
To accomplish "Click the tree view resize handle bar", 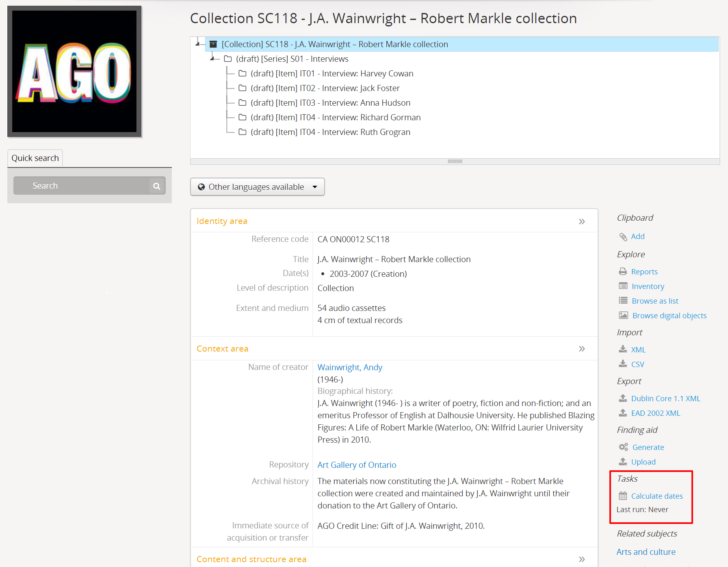I will [x=455, y=161].
